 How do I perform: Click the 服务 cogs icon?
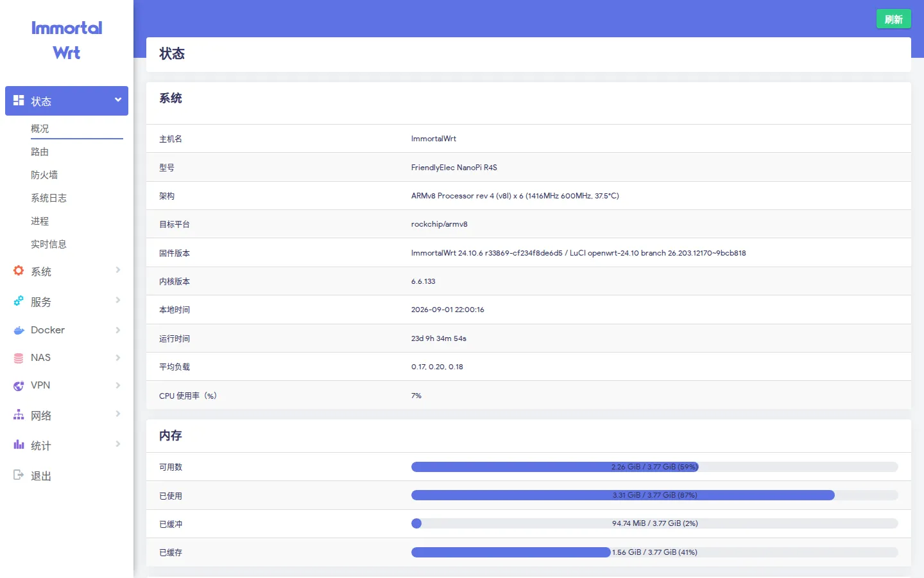point(19,301)
